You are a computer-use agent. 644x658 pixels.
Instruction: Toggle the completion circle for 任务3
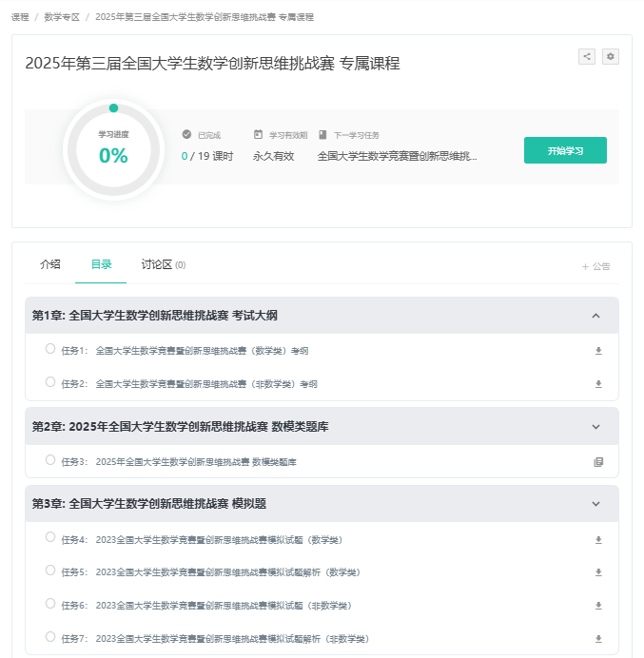(x=50, y=460)
